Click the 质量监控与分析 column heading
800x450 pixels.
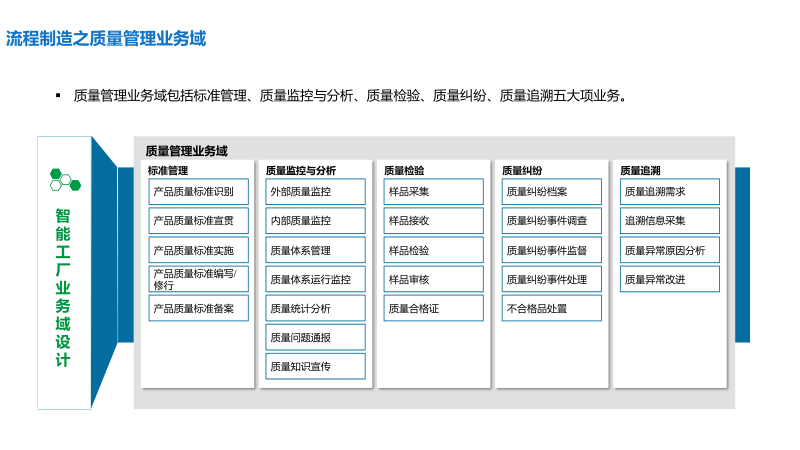click(301, 170)
